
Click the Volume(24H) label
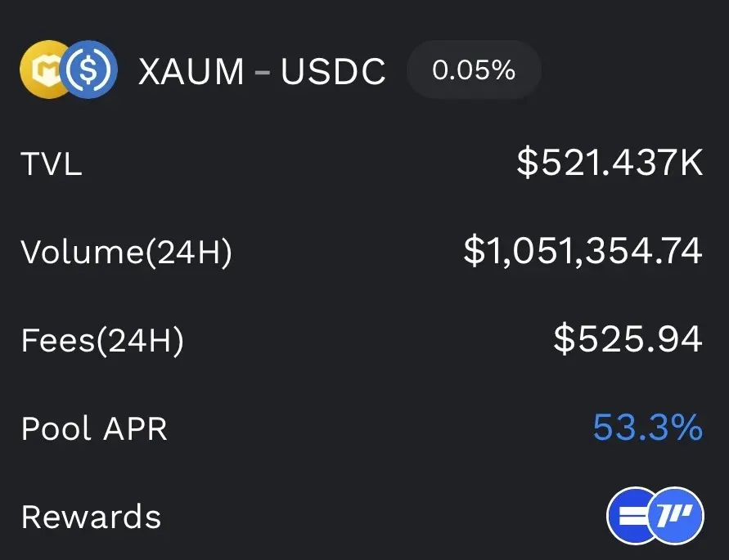pos(127,253)
